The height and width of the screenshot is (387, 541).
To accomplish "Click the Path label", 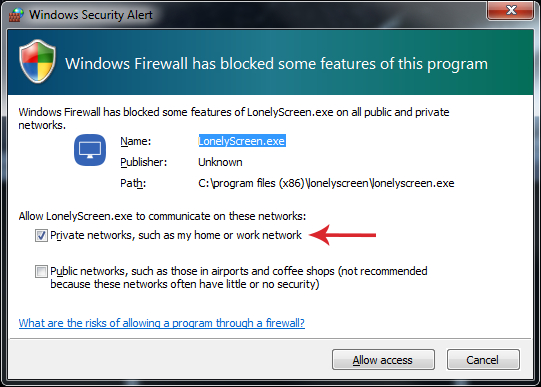I will pos(133,183).
